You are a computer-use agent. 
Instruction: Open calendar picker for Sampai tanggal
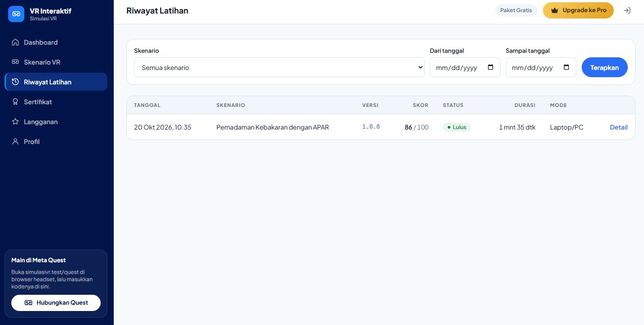click(567, 68)
